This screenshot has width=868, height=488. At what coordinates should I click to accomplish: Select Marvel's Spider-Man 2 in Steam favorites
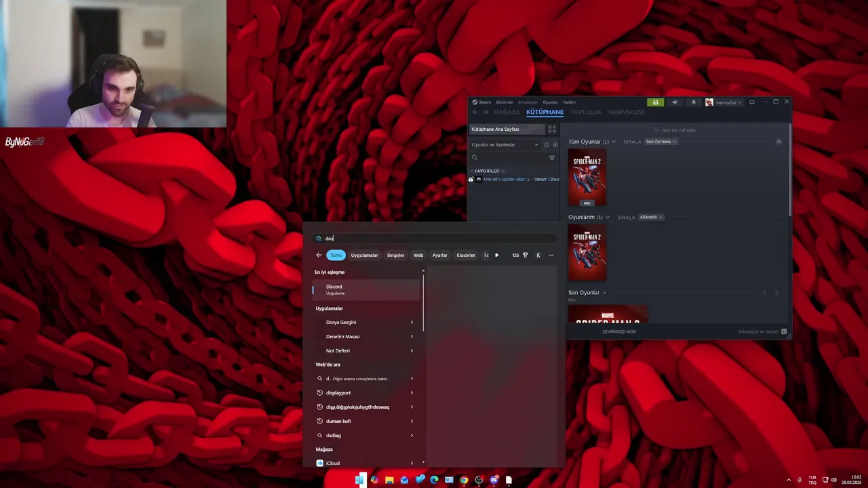tap(514, 179)
